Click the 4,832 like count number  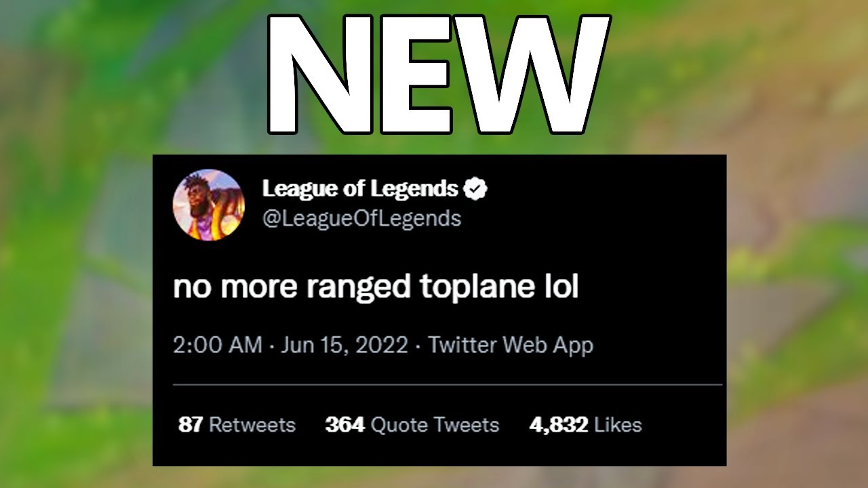pos(558,425)
